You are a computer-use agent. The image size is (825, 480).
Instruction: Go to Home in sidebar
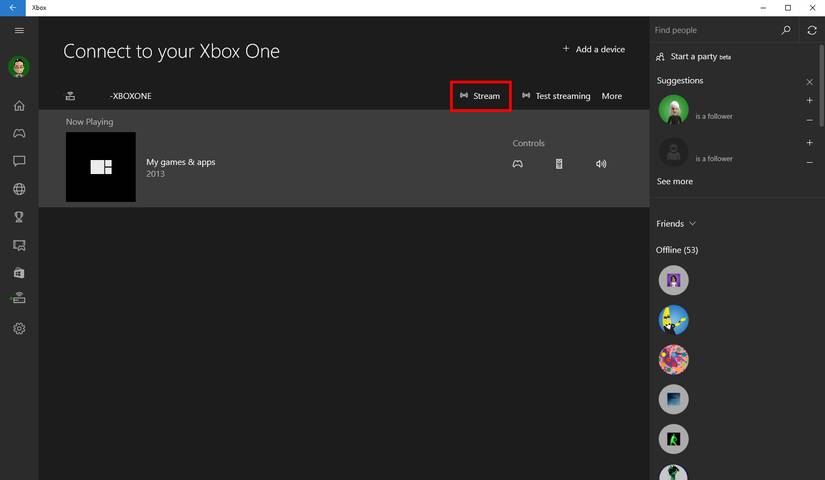[x=19, y=106]
